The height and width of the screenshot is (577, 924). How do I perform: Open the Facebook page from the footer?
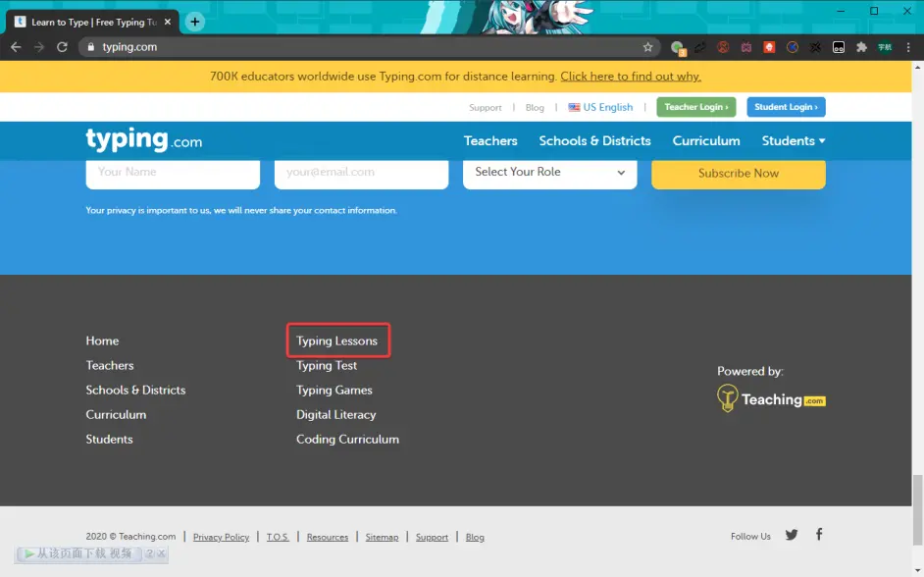tap(819, 534)
